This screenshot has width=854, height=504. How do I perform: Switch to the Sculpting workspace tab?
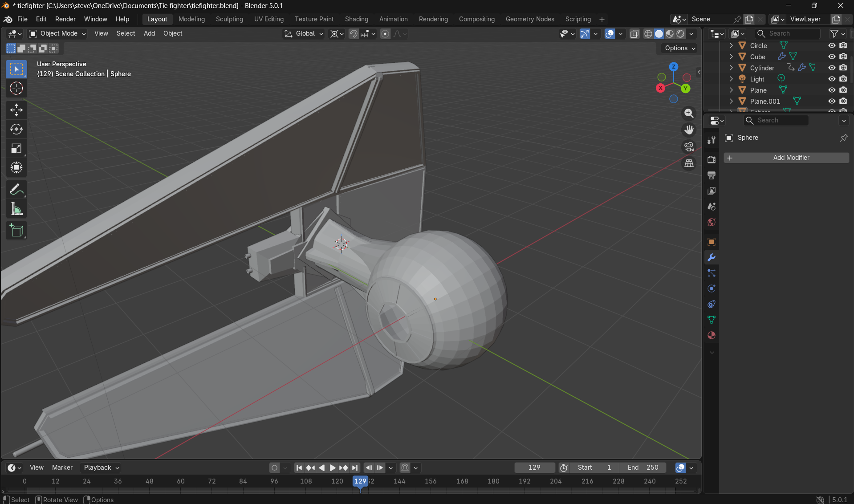pyautogui.click(x=229, y=19)
